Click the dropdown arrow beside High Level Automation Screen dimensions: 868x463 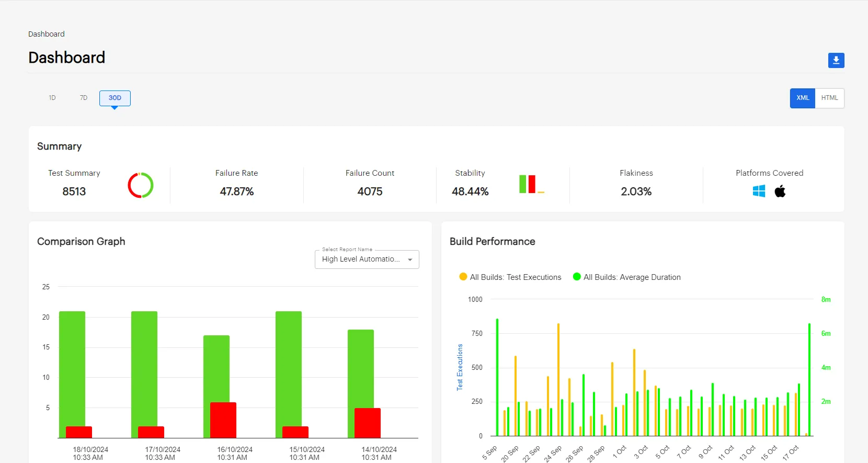[x=410, y=259]
